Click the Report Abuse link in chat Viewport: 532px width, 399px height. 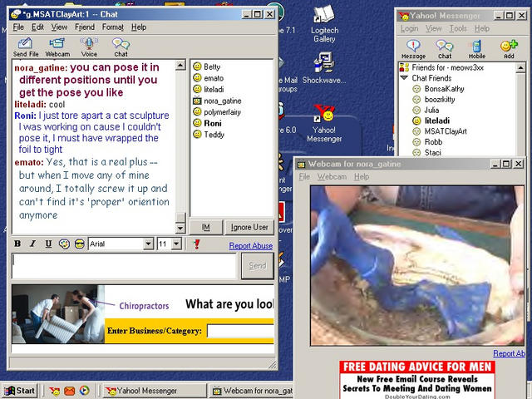(251, 246)
